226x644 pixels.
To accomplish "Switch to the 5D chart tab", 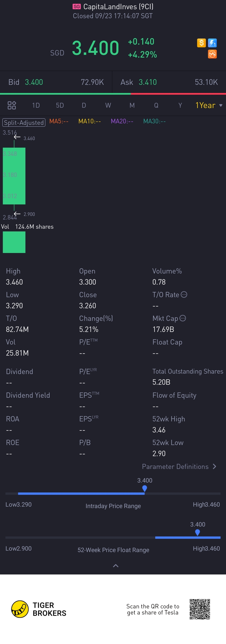I will click(x=60, y=105).
